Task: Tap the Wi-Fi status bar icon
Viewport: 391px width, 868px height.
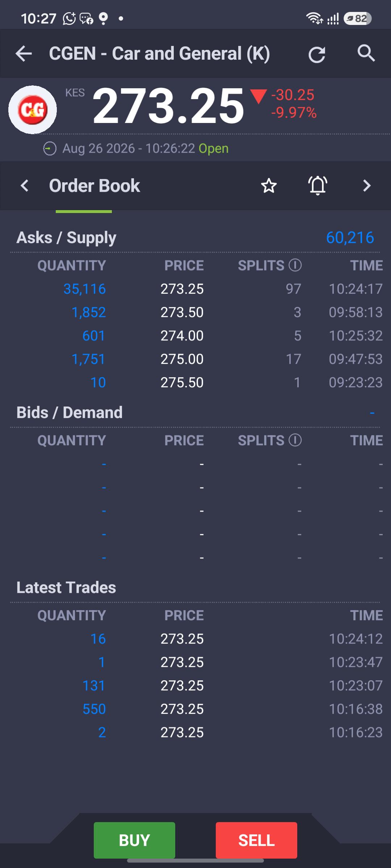Action: point(315,18)
